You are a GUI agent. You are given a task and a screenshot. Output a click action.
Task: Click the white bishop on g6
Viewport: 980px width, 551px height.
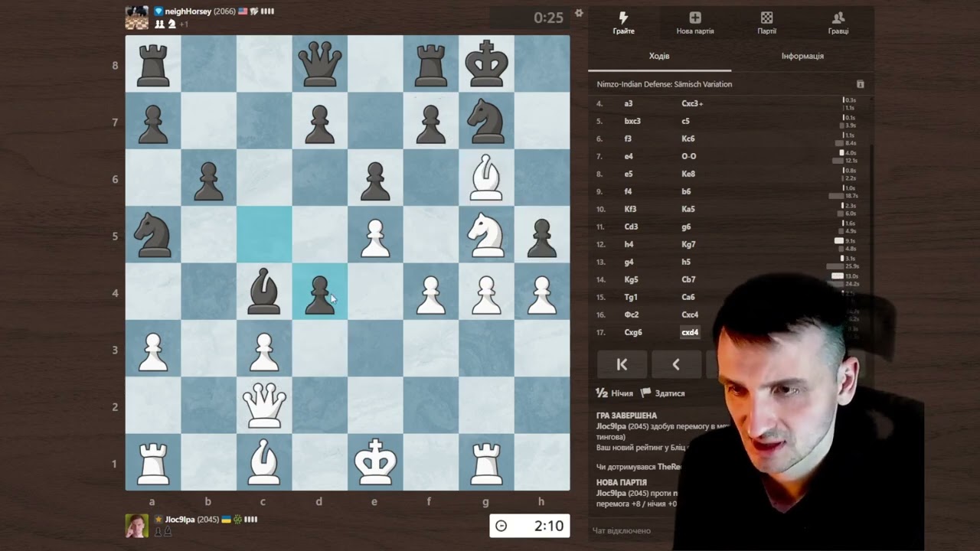click(486, 178)
